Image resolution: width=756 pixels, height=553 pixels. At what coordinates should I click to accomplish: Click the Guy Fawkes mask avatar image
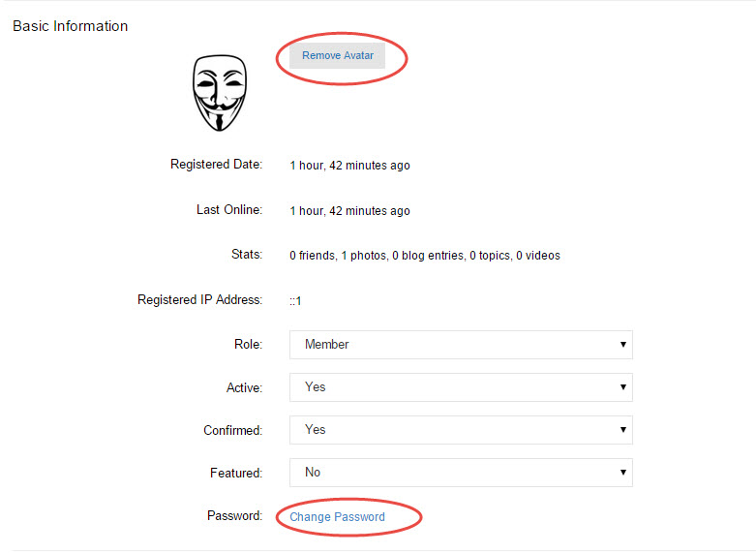pyautogui.click(x=220, y=93)
